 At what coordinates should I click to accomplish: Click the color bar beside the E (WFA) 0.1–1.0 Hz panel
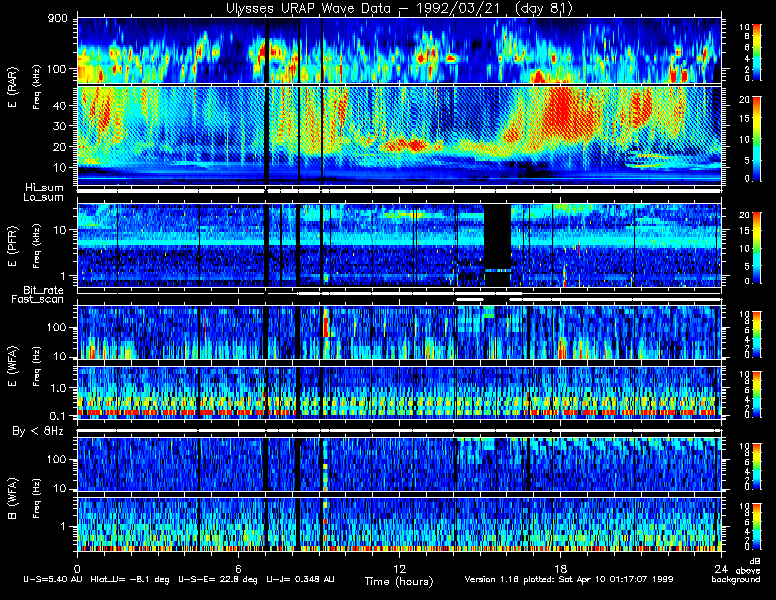[756, 395]
